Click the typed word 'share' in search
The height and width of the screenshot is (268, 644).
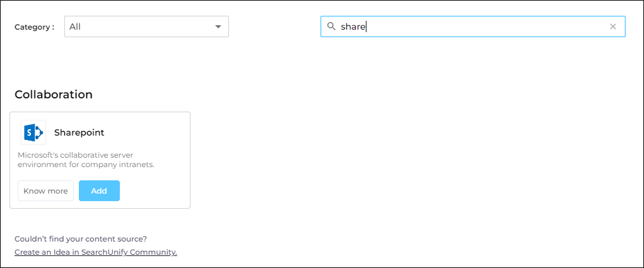coord(353,26)
